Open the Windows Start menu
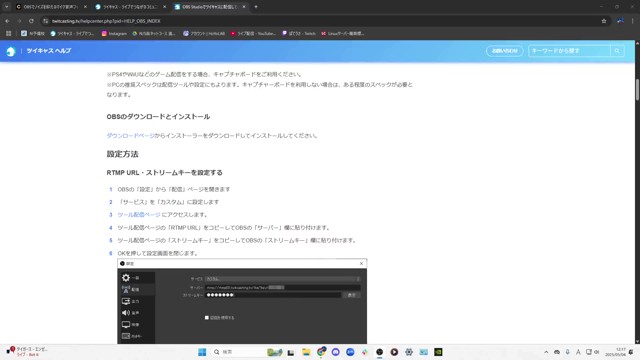This screenshot has width=640, height=360. click(202, 352)
